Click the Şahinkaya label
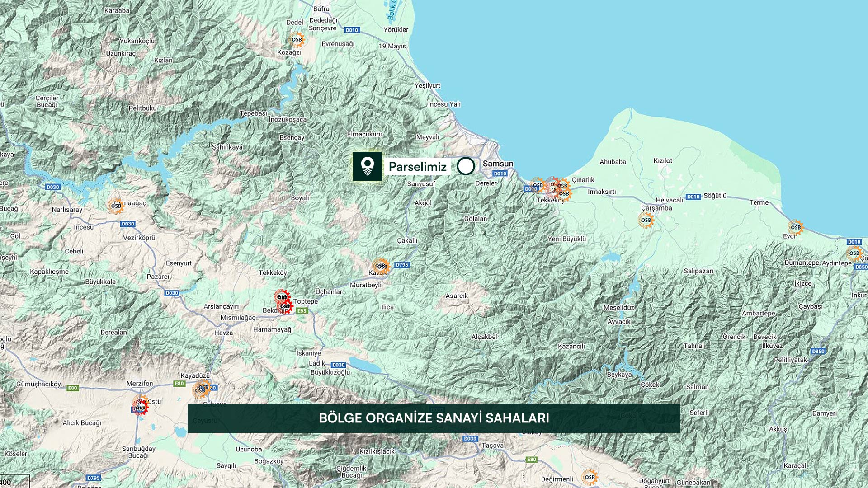868x488 pixels. point(227,147)
